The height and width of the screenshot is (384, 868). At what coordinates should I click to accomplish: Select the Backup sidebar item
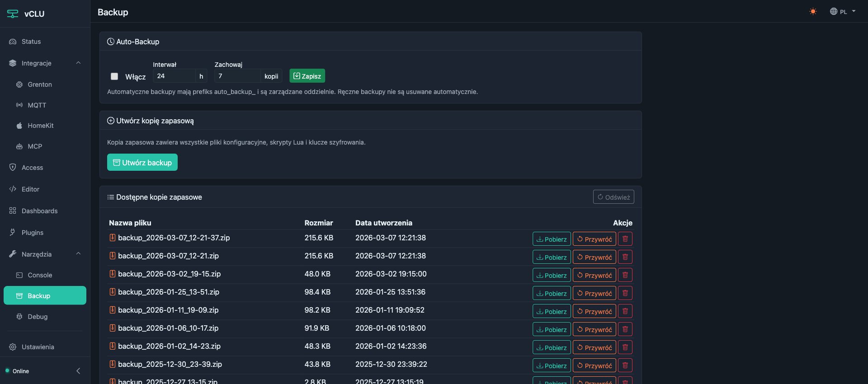[x=45, y=295]
